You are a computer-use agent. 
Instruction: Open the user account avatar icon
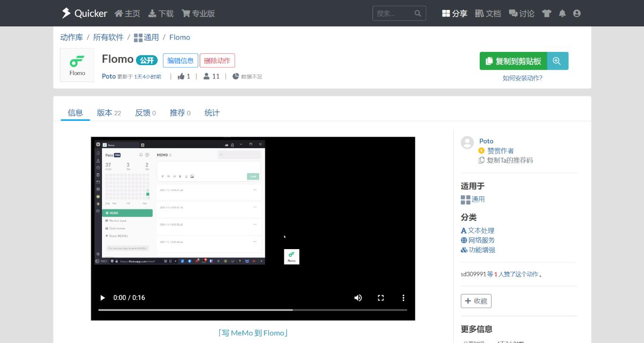(576, 13)
